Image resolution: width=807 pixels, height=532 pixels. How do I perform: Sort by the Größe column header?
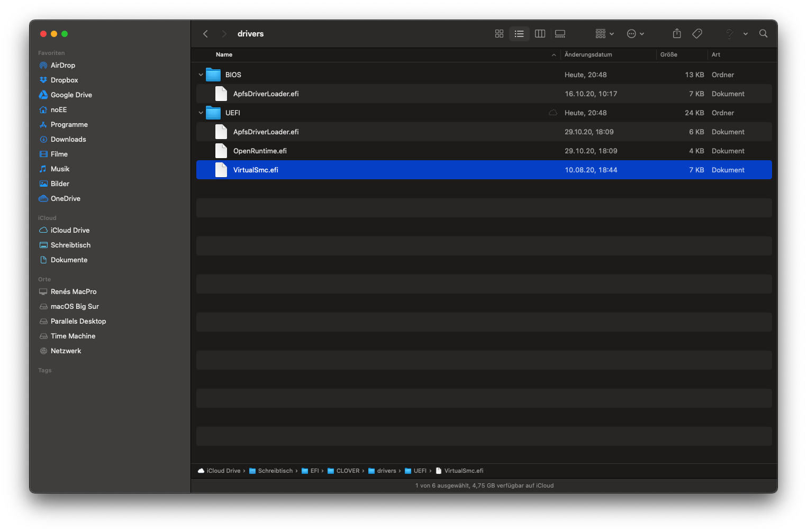[x=668, y=54]
